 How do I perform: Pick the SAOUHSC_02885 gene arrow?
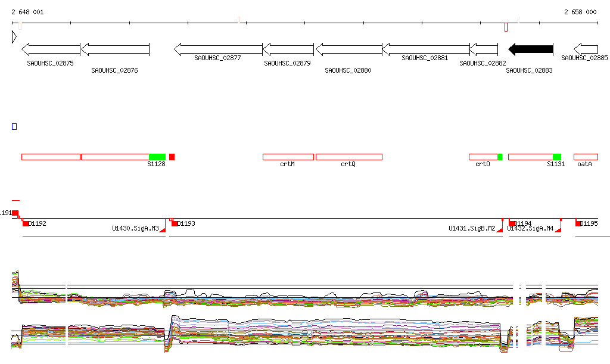point(586,49)
